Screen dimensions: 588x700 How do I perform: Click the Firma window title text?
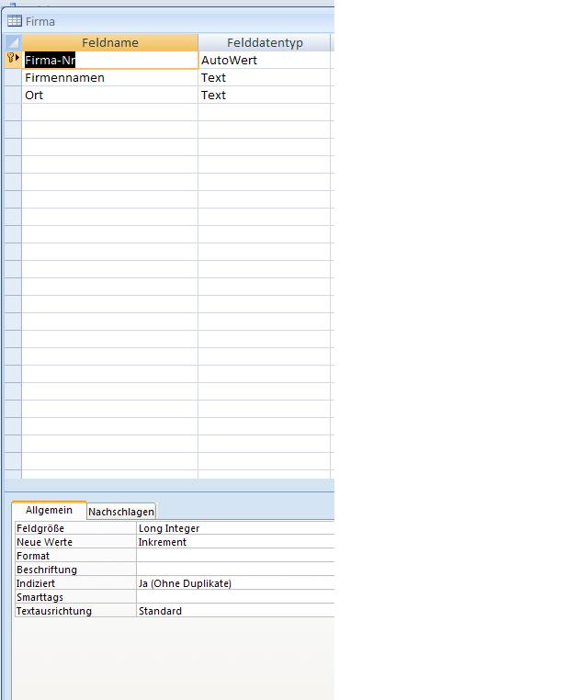point(40,21)
